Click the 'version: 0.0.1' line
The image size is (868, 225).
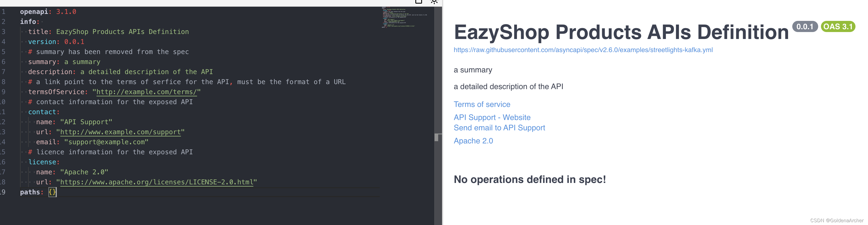(x=56, y=42)
